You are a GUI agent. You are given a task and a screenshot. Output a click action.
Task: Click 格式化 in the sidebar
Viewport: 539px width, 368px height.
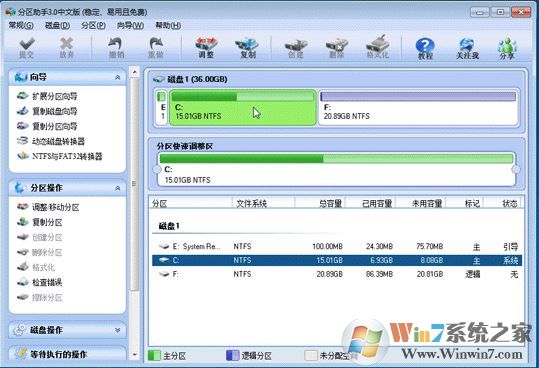[36, 267]
